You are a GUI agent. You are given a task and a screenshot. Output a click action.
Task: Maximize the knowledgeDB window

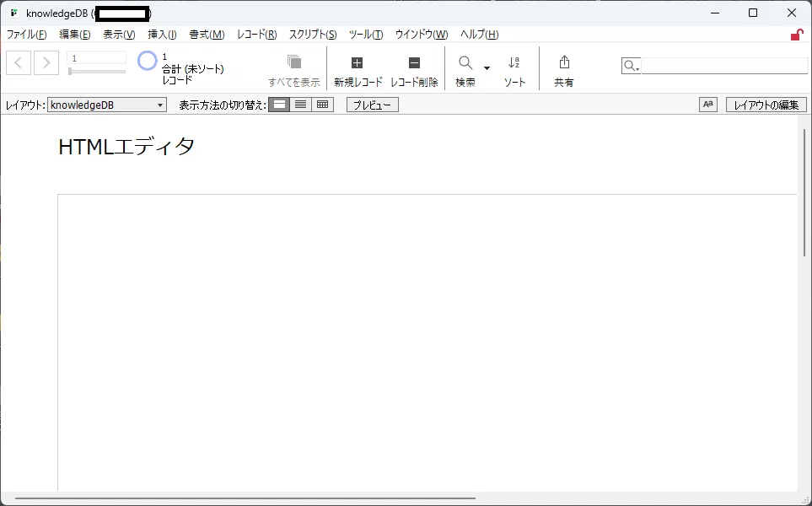pos(754,13)
